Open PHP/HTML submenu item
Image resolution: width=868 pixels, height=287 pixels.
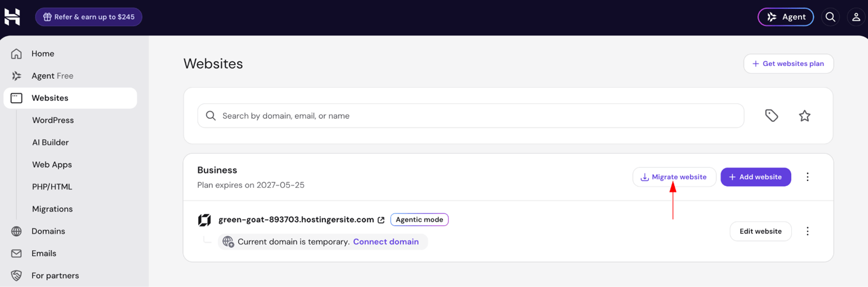(52, 187)
